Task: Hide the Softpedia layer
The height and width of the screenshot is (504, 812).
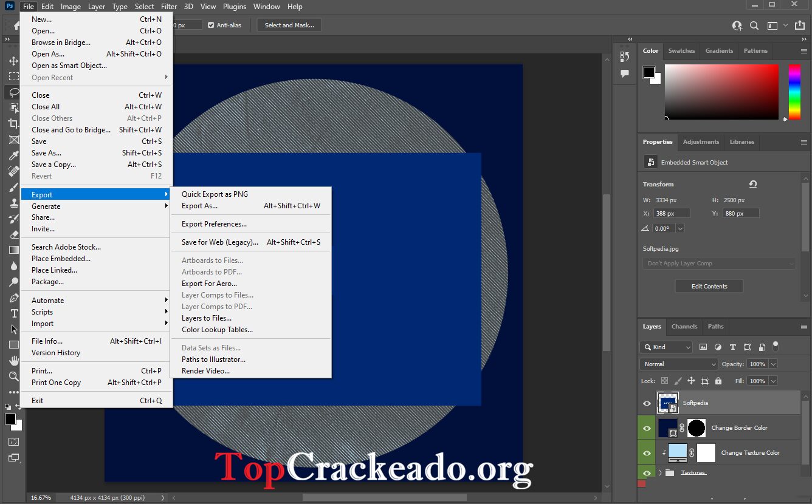Action: (x=646, y=403)
